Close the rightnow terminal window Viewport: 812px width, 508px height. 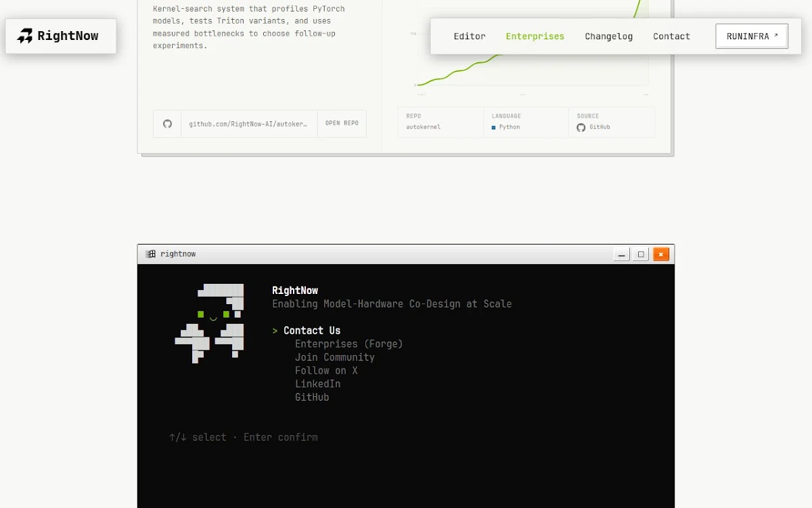click(661, 254)
